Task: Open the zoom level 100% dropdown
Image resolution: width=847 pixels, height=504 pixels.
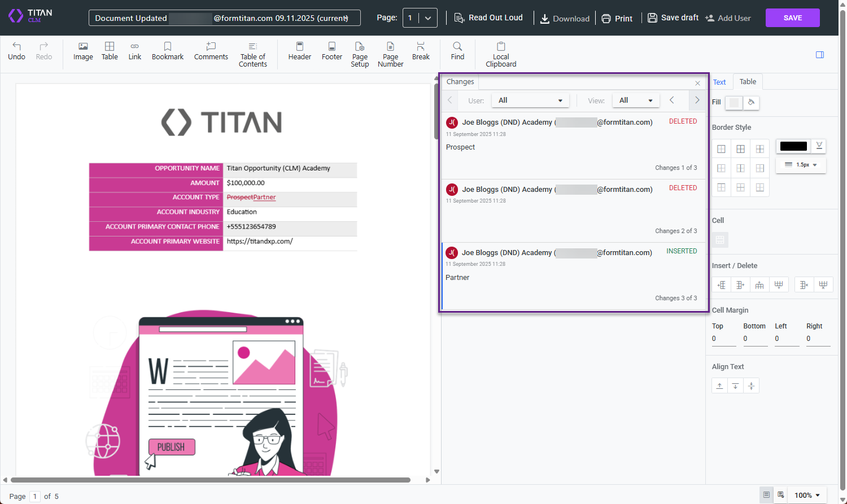Action: pyautogui.click(x=807, y=495)
